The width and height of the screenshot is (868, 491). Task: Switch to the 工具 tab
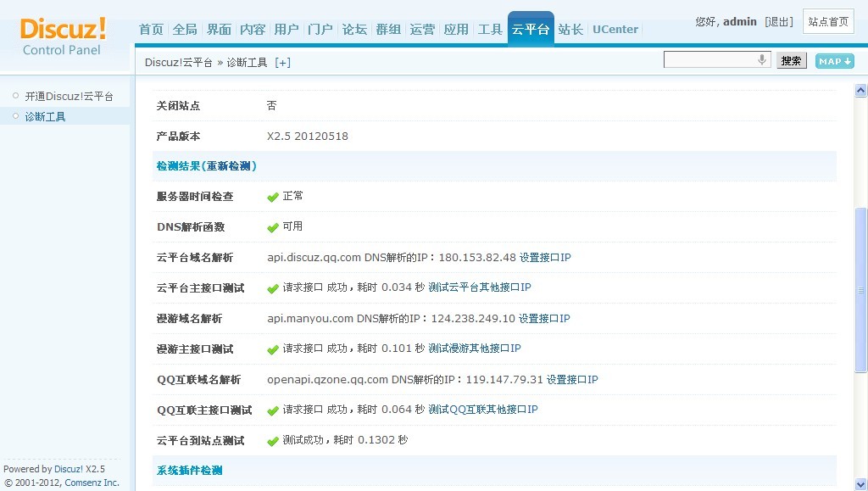[490, 30]
